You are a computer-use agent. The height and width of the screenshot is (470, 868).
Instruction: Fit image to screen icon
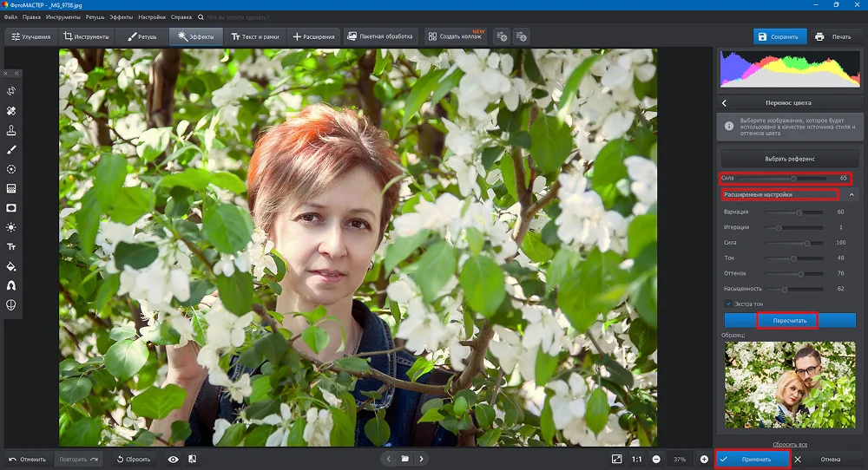pyautogui.click(x=616, y=459)
